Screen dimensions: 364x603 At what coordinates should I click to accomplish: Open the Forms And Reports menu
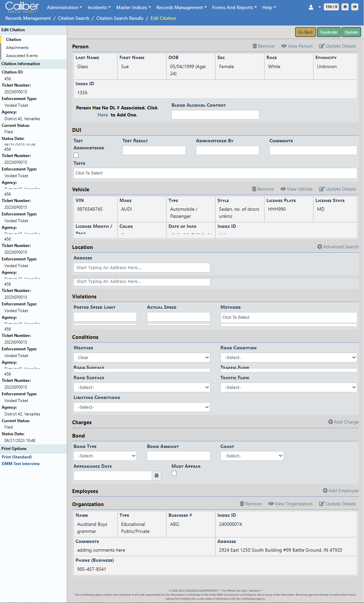(x=234, y=7)
